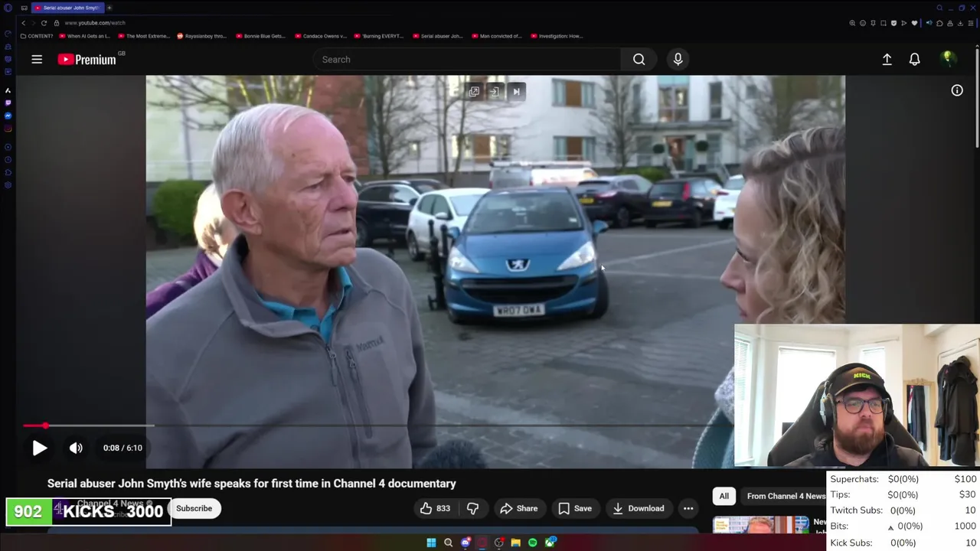Download the video

point(639,508)
